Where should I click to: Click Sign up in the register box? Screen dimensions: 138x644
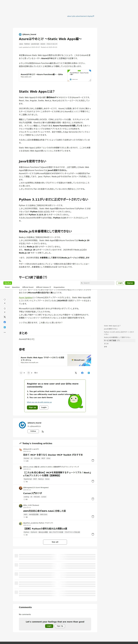32,408
